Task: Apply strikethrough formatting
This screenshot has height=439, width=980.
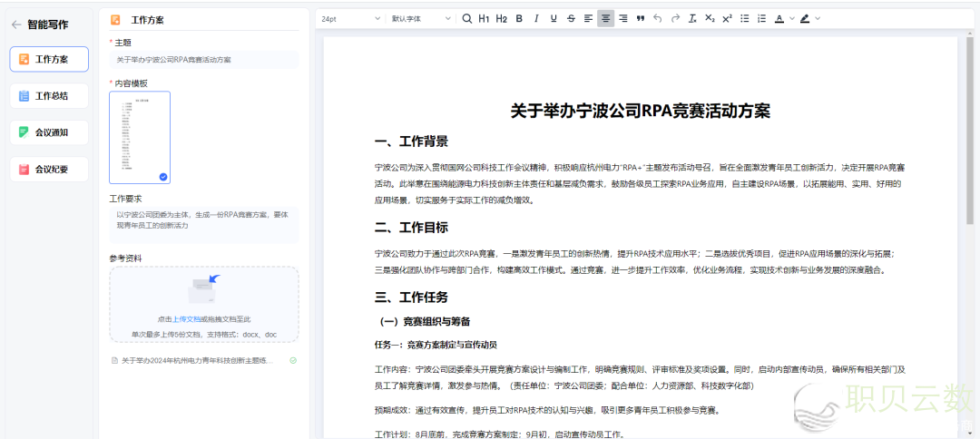Action: click(x=571, y=18)
